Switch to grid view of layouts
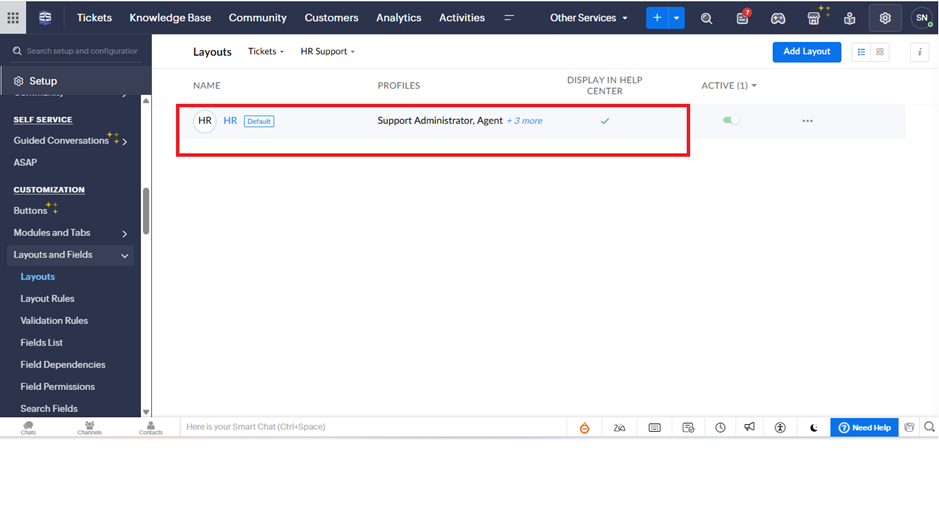The height and width of the screenshot is (528, 939). (880, 52)
